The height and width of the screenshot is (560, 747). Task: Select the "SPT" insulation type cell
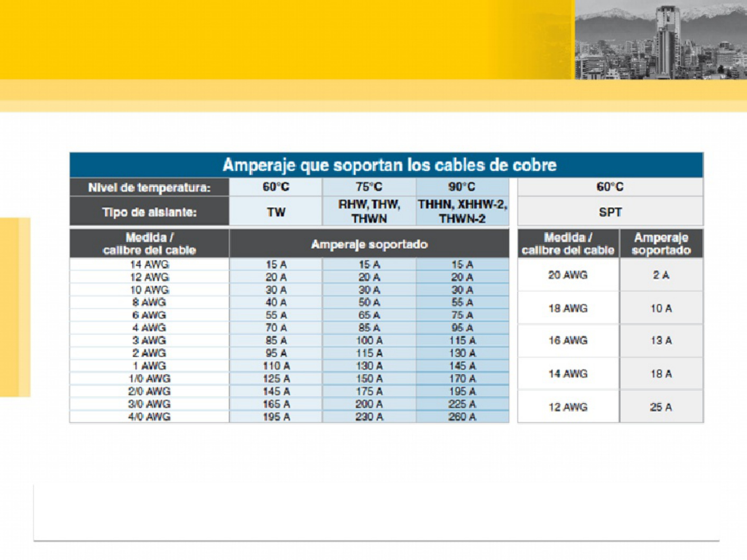click(x=610, y=212)
